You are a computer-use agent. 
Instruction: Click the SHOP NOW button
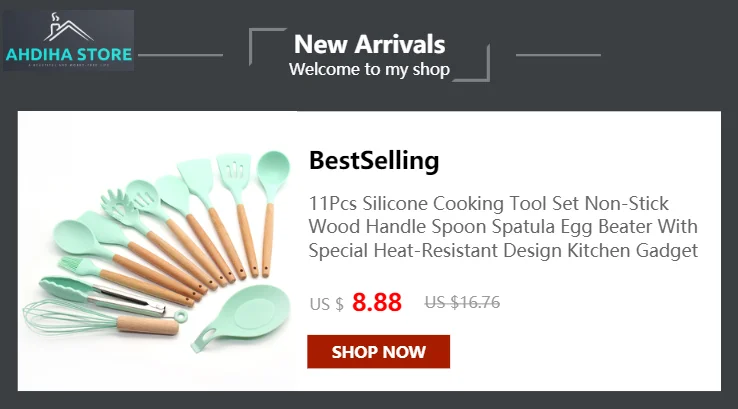[x=378, y=352]
